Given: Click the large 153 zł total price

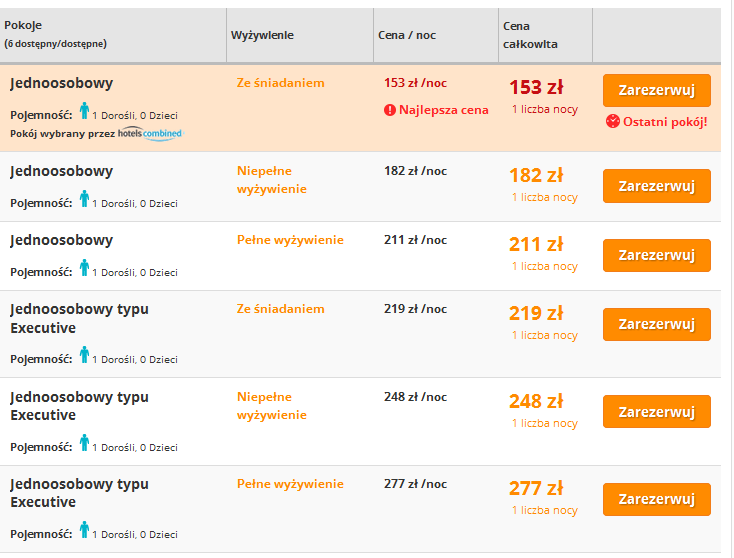Looking at the screenshot, I should coord(536,88).
